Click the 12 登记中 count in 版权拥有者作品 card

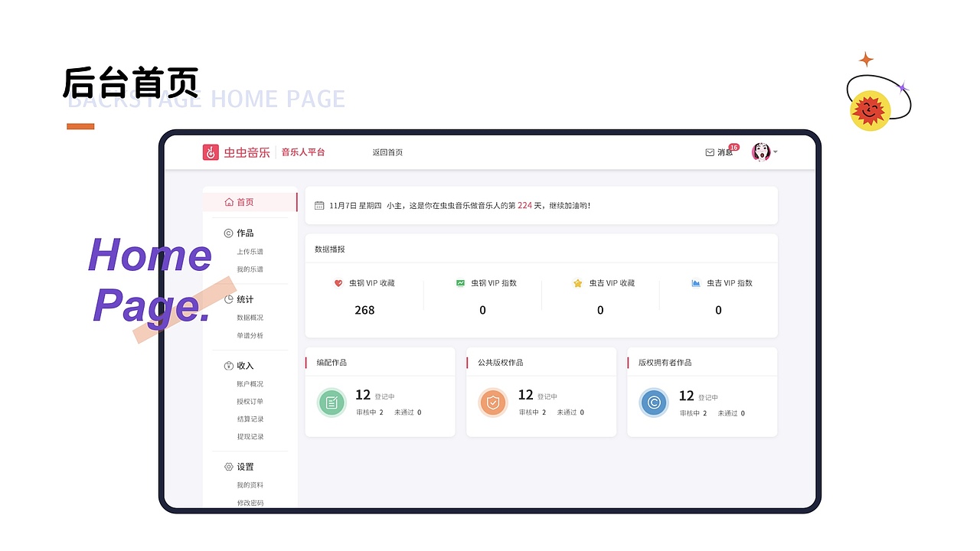(x=698, y=396)
